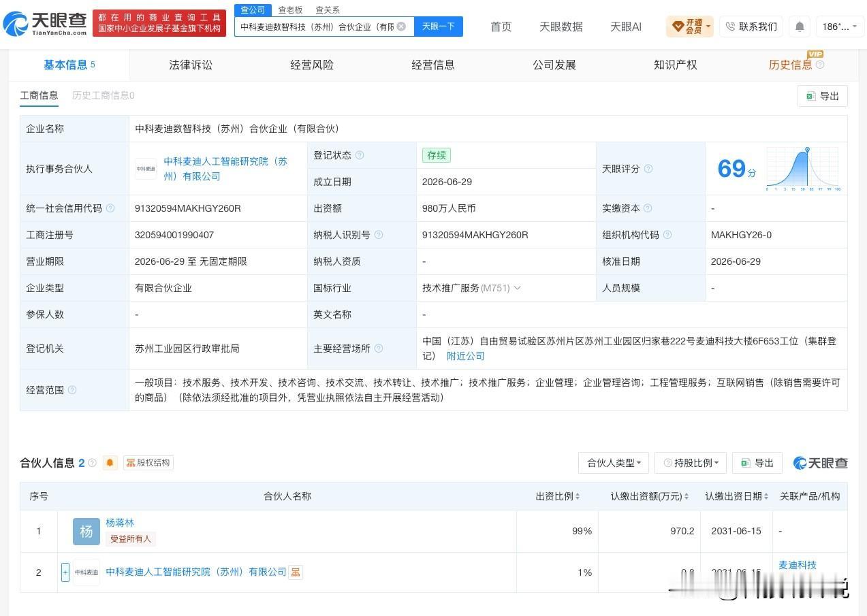This screenshot has height=616, width=867.
Task: Export business info with the top 导出 button
Action: pyautogui.click(x=823, y=96)
